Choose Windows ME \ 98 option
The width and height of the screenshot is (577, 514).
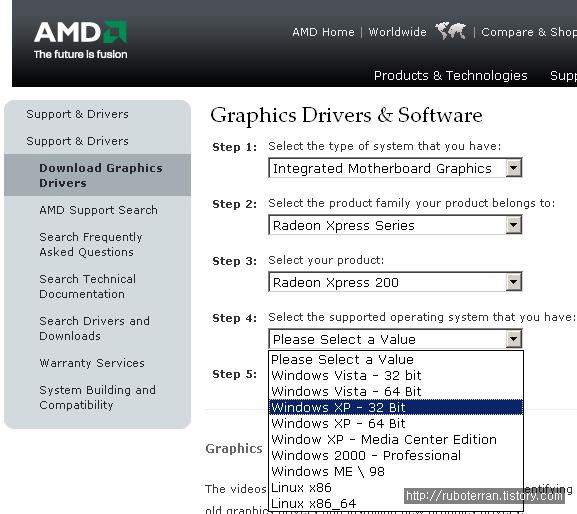tap(396, 471)
